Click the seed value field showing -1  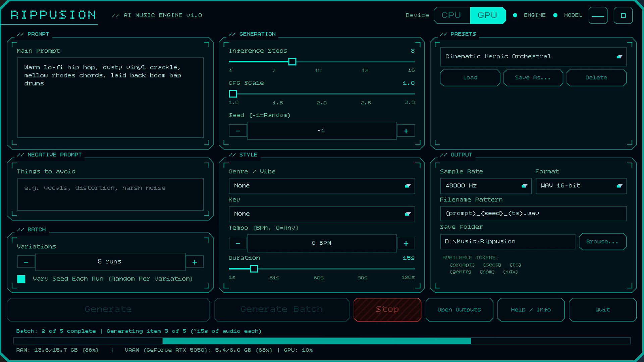(322, 131)
